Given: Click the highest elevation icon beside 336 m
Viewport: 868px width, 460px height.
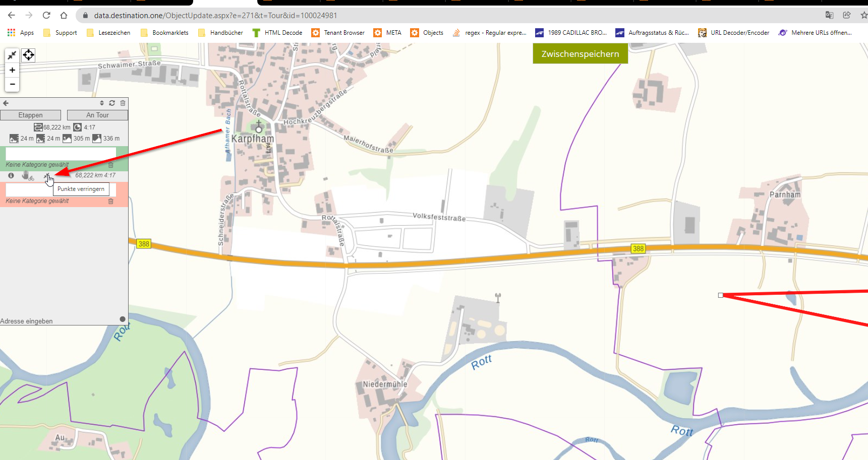Looking at the screenshot, I should coord(97,138).
